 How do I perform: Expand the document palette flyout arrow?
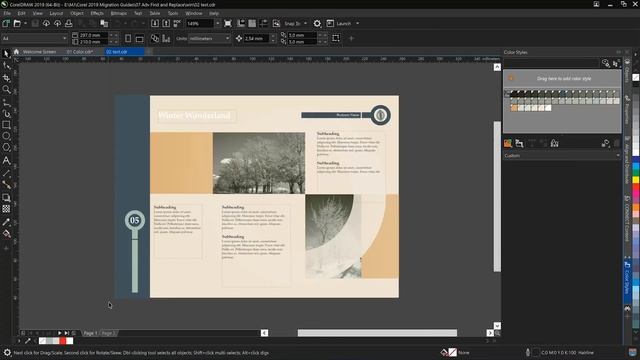coord(19,341)
